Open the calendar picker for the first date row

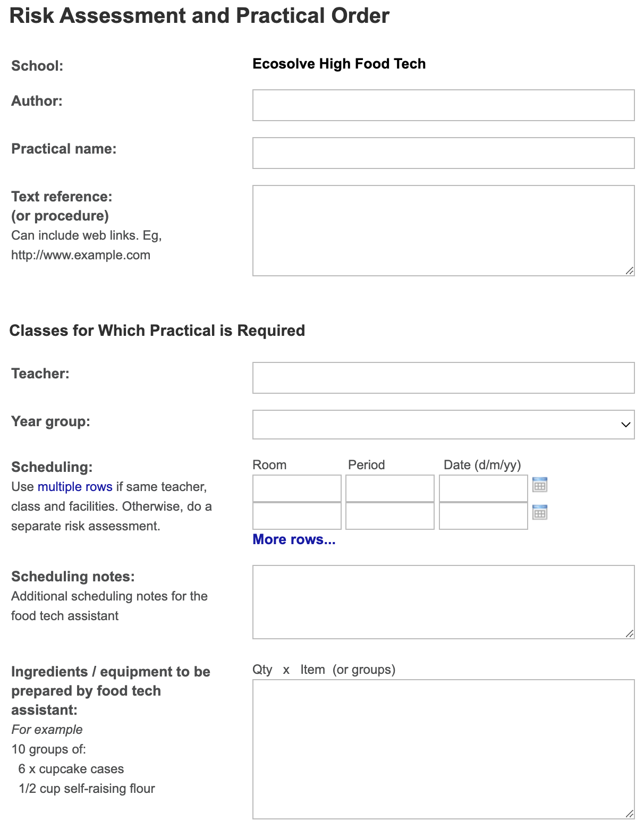point(540,485)
